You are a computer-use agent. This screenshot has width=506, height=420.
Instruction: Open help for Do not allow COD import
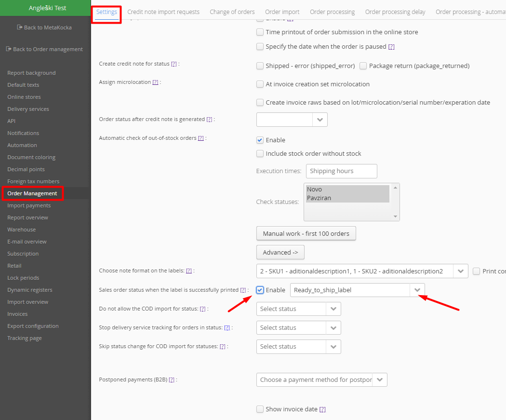pyautogui.click(x=203, y=309)
